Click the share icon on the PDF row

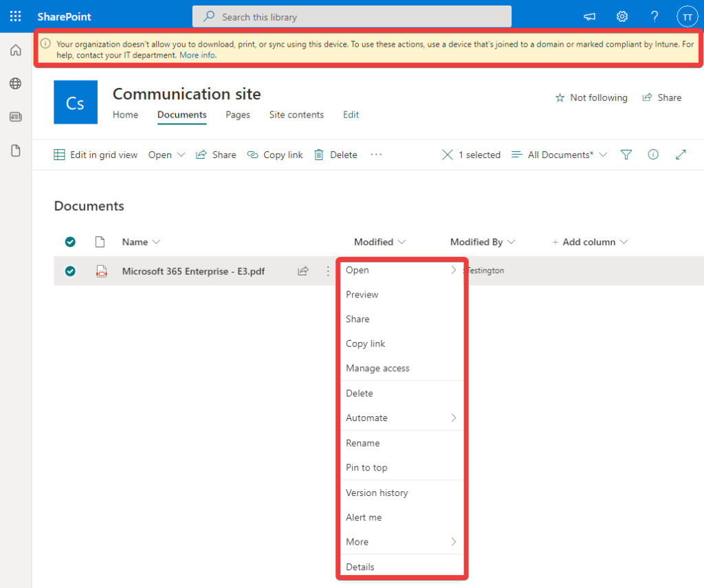click(303, 271)
